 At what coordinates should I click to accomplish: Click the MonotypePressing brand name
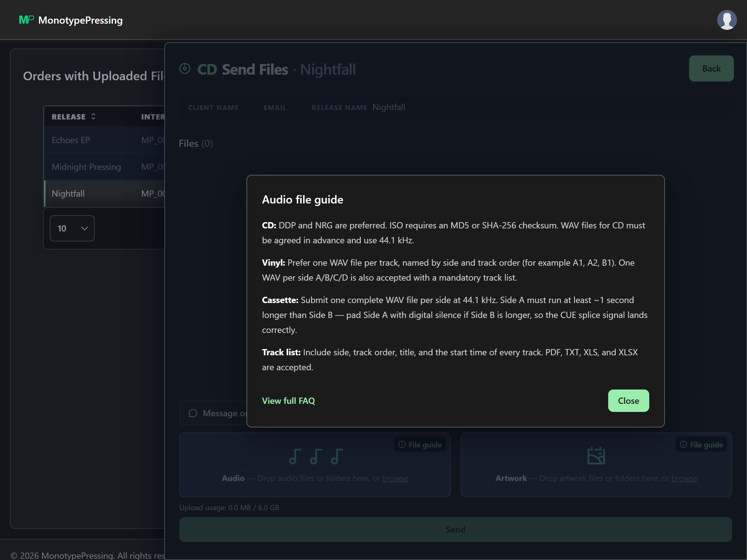(80, 20)
